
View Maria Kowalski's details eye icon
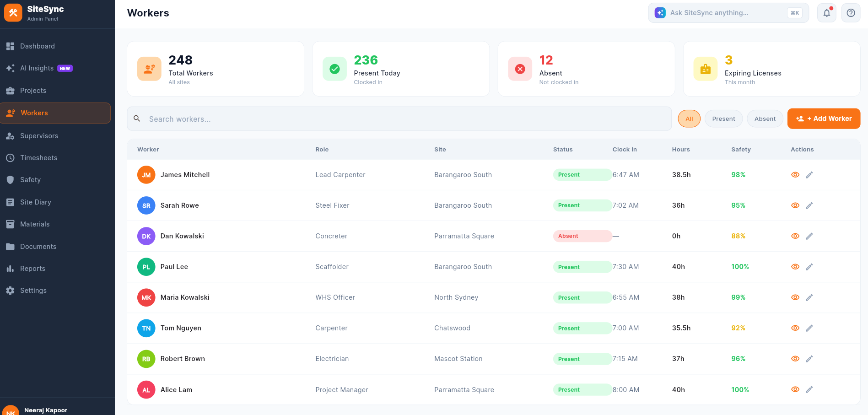click(x=795, y=297)
